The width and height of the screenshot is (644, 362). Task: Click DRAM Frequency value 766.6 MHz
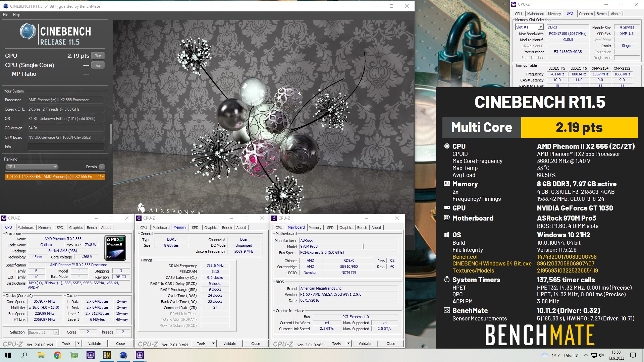[215, 266]
